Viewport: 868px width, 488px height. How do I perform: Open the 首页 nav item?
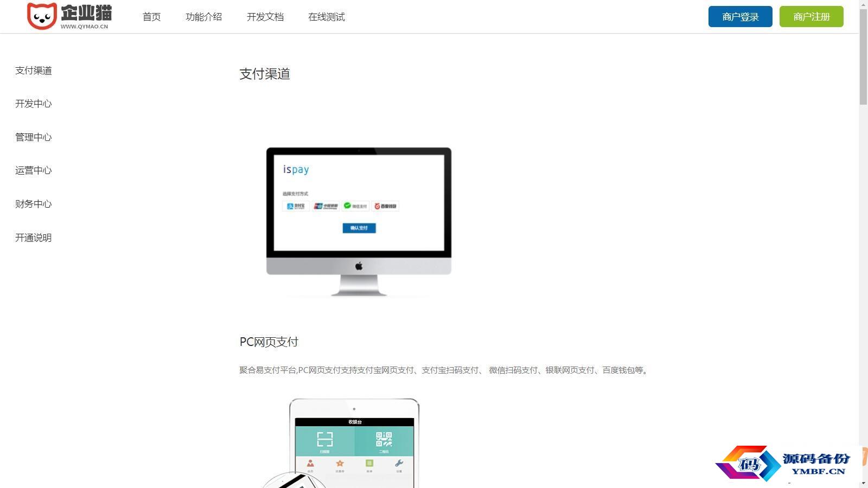coord(151,17)
